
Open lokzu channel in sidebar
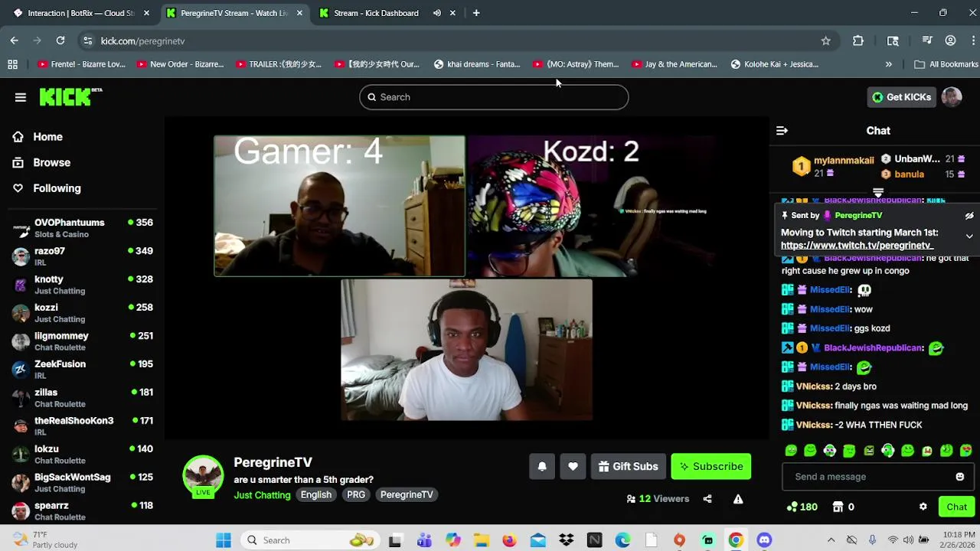point(82,455)
